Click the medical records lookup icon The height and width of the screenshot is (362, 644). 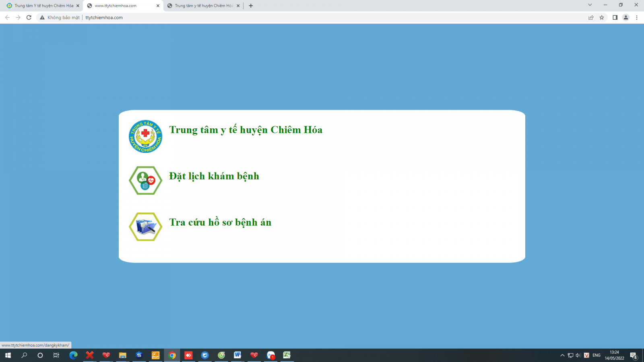(145, 227)
